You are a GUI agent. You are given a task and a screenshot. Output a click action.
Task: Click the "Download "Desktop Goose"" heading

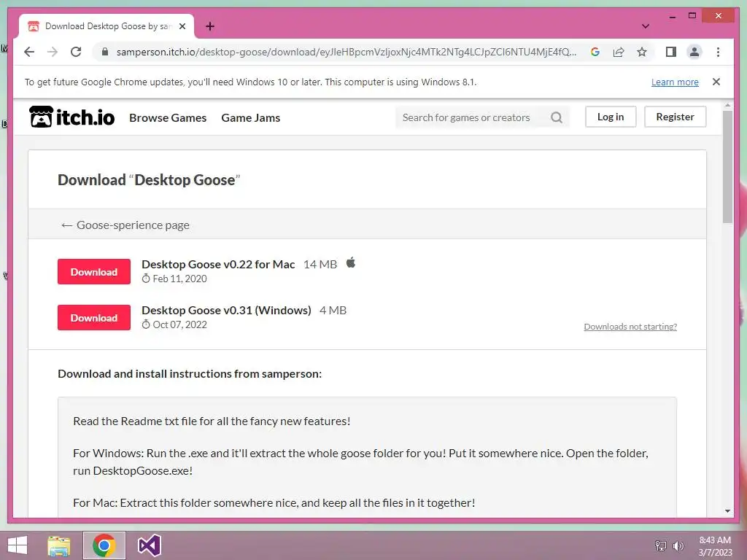click(x=149, y=180)
